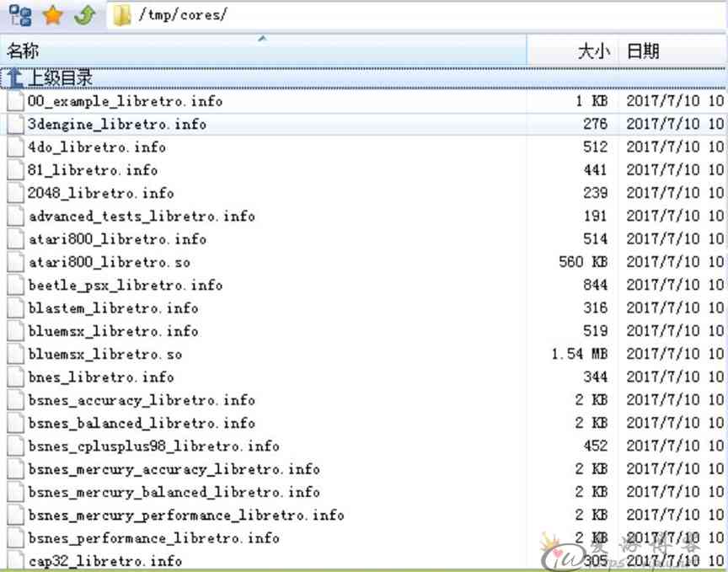Viewport: 728px width, 572px height.
Task: Go to 上级目录 parent directory
Action: 60,78
